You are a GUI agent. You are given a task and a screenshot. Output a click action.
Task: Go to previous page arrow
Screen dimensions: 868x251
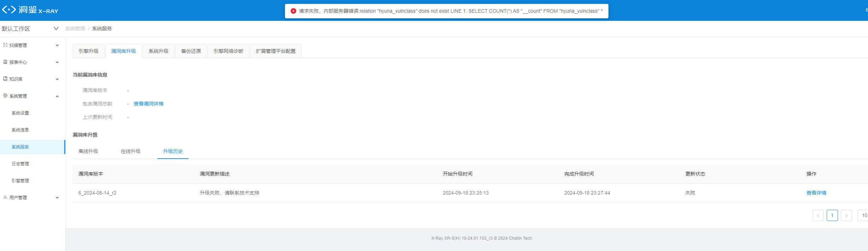(x=818, y=215)
